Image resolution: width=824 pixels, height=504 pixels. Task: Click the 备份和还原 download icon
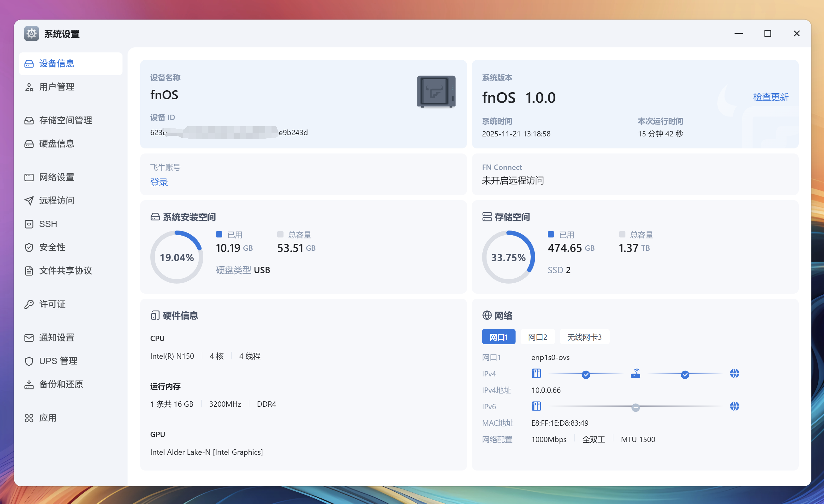coord(29,385)
